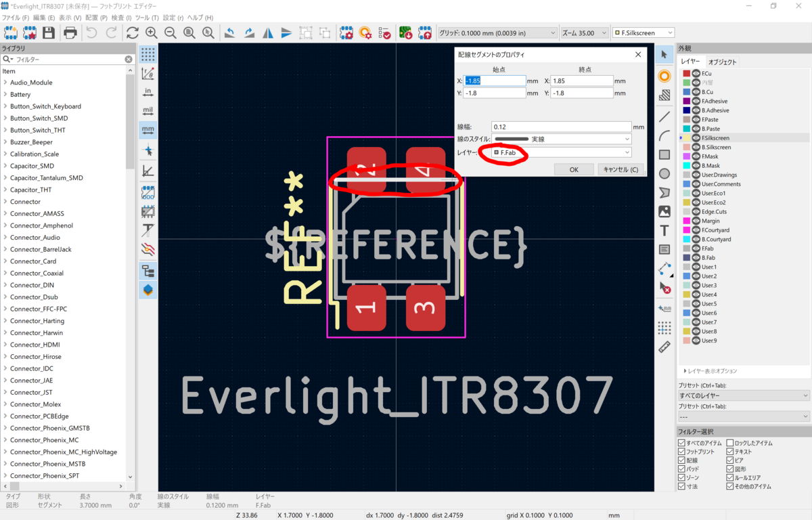812x520 pixels.
Task: Select the Add Text tool
Action: click(x=664, y=231)
